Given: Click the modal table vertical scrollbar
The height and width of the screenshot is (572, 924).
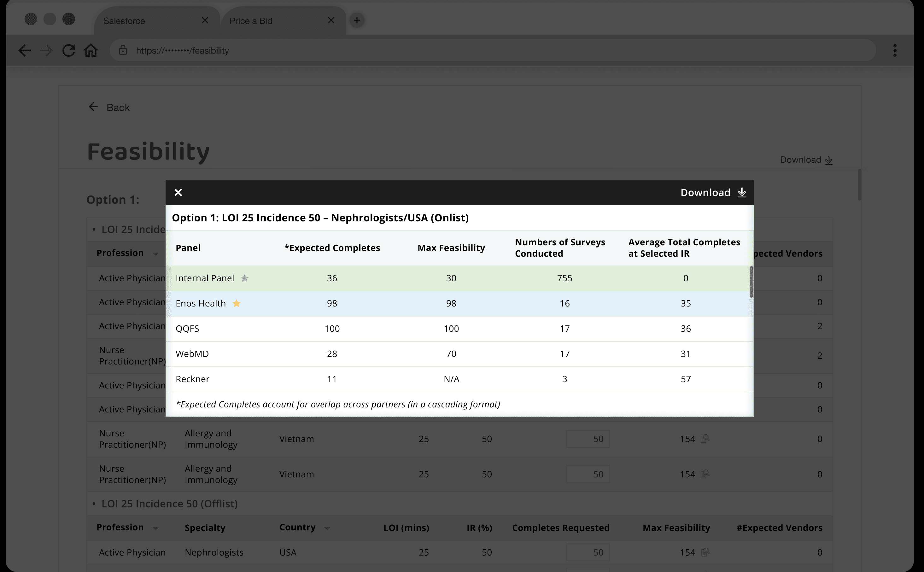Looking at the screenshot, I should coord(751,282).
